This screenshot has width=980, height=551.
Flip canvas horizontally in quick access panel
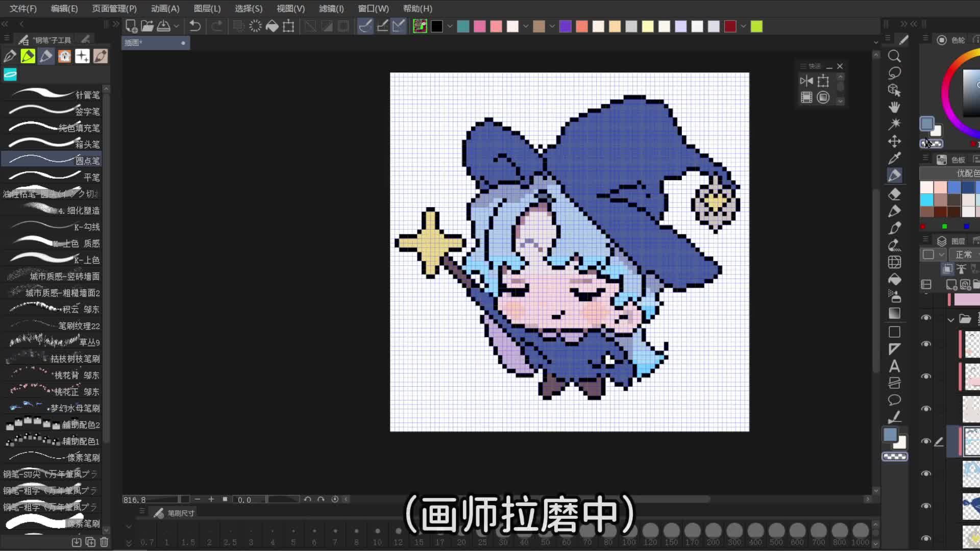tap(806, 81)
